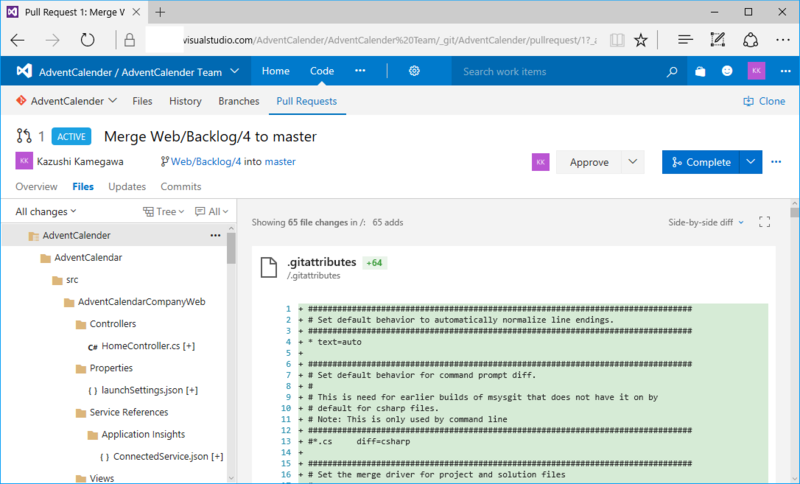Open the Code hub

coord(322,71)
